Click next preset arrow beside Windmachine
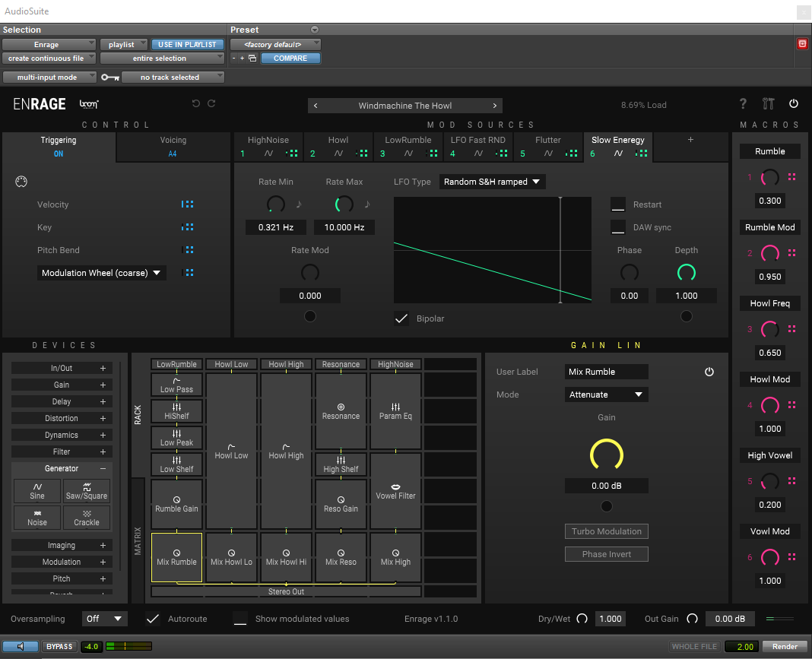 [494, 106]
